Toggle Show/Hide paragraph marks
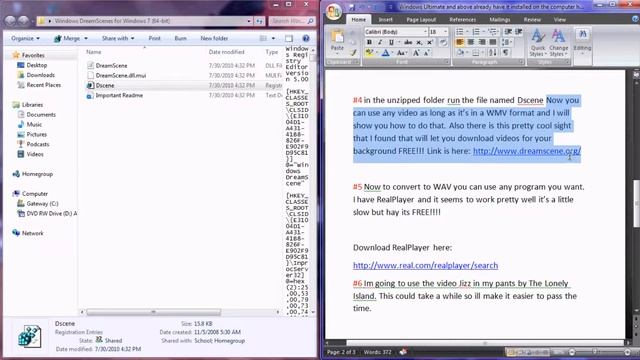Image resolution: width=640 pixels, height=360 pixels. tap(506, 53)
